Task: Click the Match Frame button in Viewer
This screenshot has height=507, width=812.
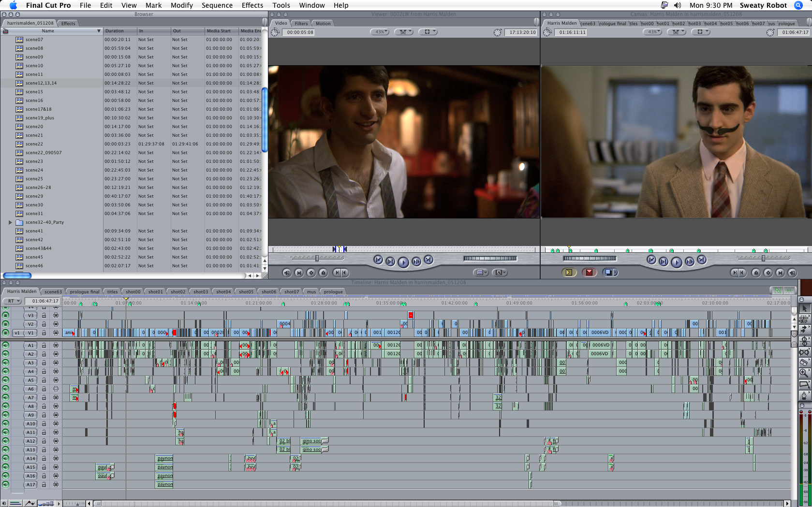Action: (287, 273)
